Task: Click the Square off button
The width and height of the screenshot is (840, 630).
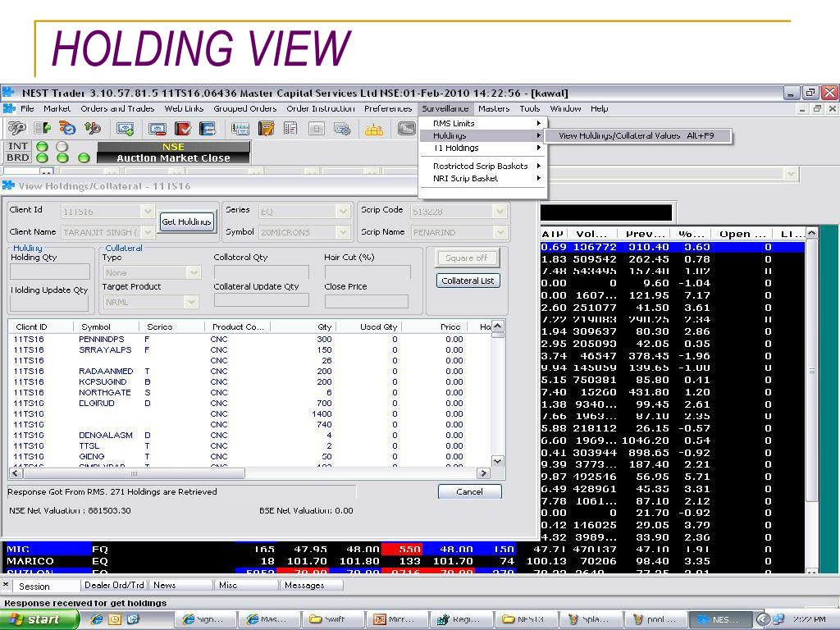Action: click(467, 258)
